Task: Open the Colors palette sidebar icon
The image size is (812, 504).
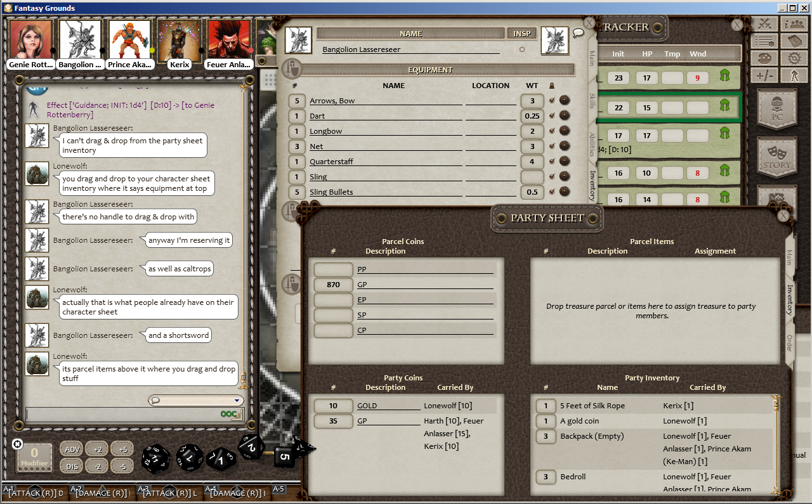Action: pos(766,58)
